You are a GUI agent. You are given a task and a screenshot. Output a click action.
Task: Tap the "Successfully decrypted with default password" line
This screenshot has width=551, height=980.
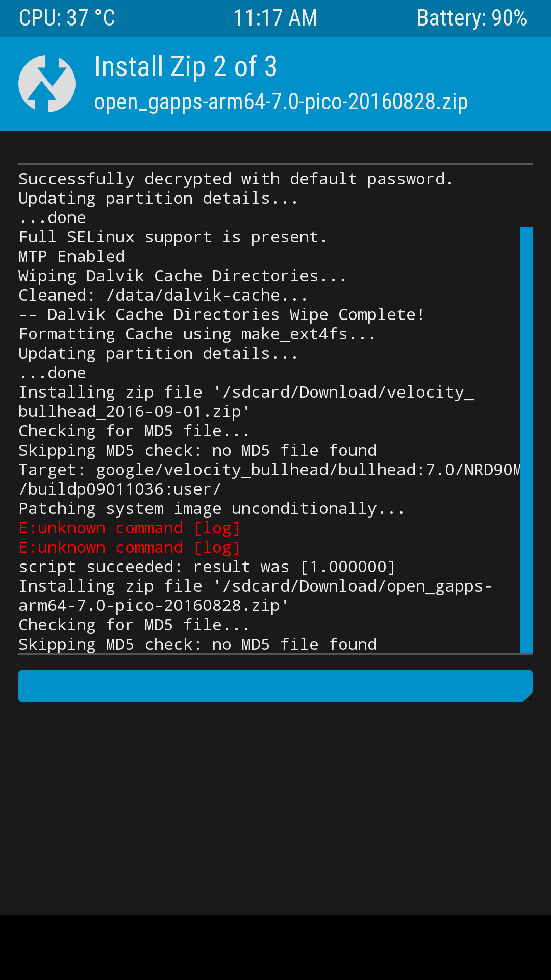(236, 179)
